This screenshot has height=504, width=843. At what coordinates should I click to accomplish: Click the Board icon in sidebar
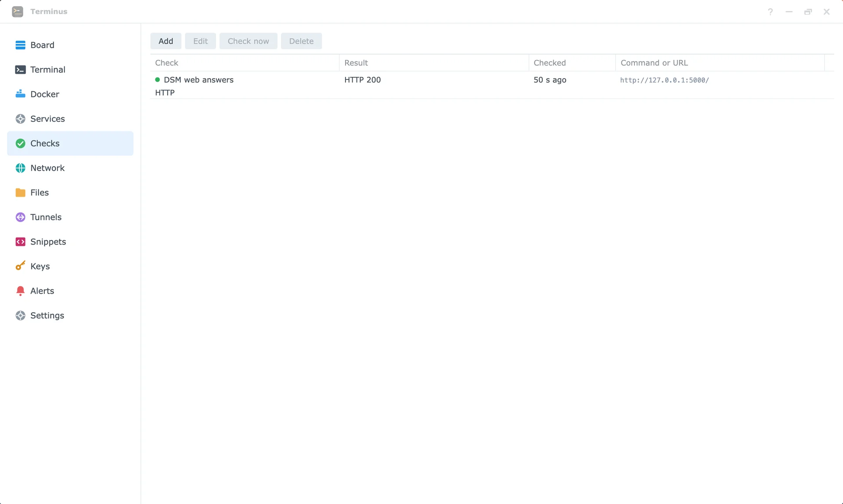[20, 45]
